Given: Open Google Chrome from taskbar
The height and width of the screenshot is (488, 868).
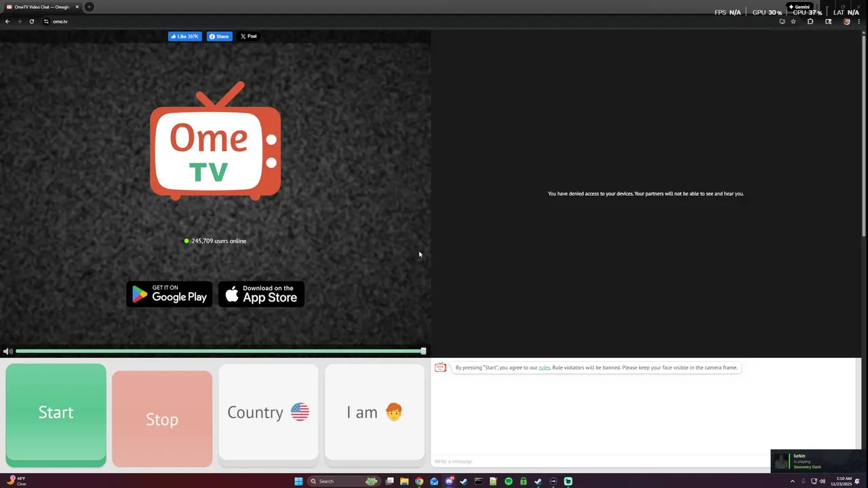Looking at the screenshot, I should pyautogui.click(x=419, y=481).
